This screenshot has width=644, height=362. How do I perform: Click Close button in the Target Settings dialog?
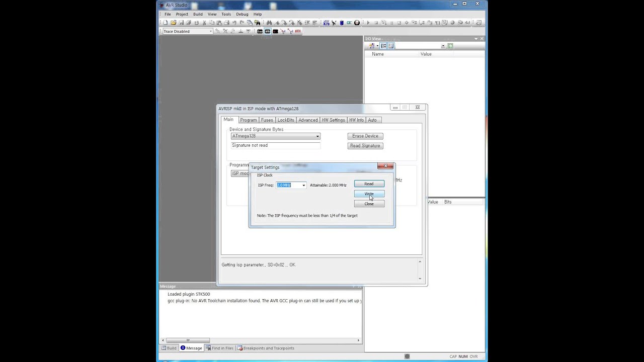pos(369,204)
